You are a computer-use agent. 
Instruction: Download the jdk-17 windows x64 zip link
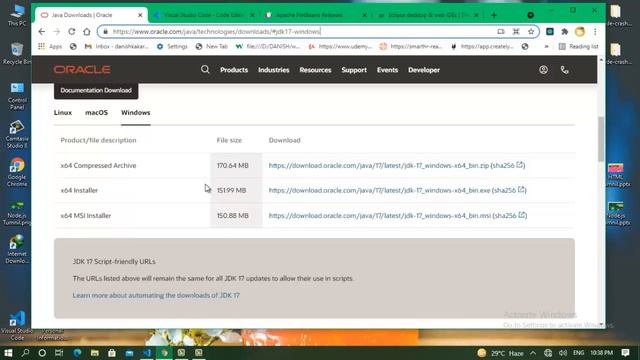tap(378, 165)
